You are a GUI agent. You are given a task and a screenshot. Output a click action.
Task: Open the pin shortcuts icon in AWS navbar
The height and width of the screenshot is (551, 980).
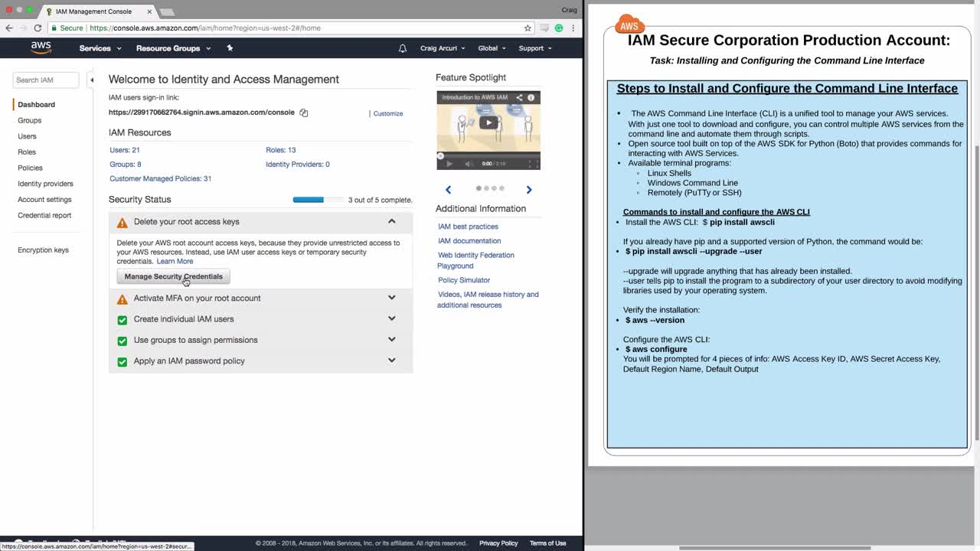230,48
